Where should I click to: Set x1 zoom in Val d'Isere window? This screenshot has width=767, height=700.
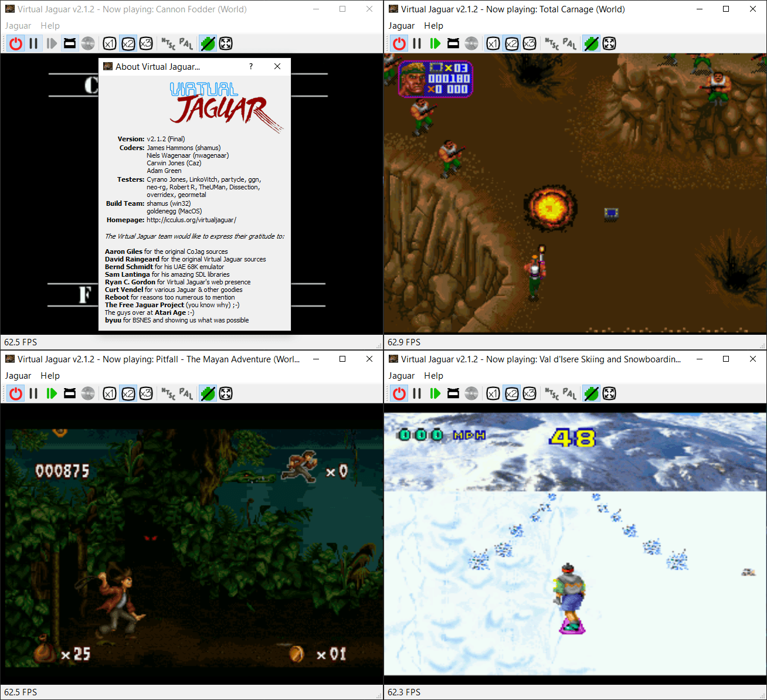[493, 393]
